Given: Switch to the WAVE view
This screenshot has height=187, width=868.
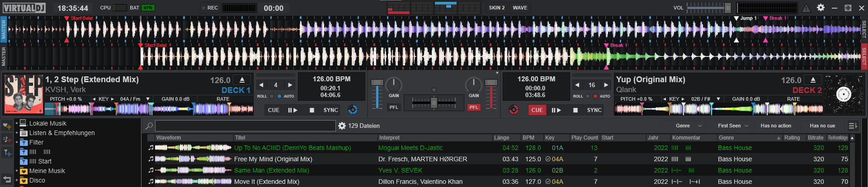Looking at the screenshot, I should pos(520,8).
